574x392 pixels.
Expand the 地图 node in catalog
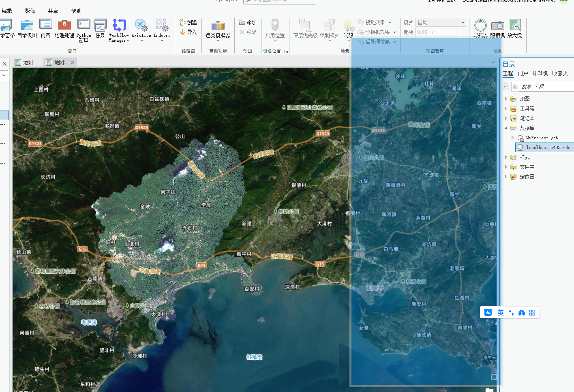click(506, 99)
